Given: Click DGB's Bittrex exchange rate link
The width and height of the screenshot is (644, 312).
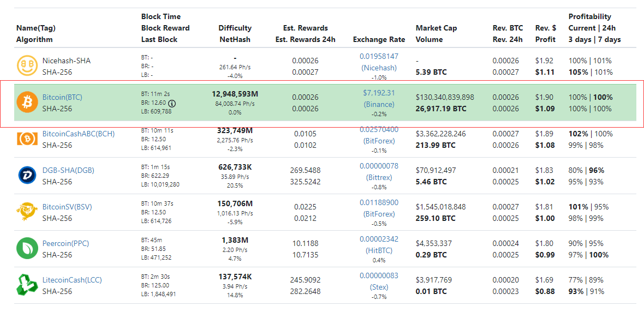Looking at the screenshot, I should [379, 177].
